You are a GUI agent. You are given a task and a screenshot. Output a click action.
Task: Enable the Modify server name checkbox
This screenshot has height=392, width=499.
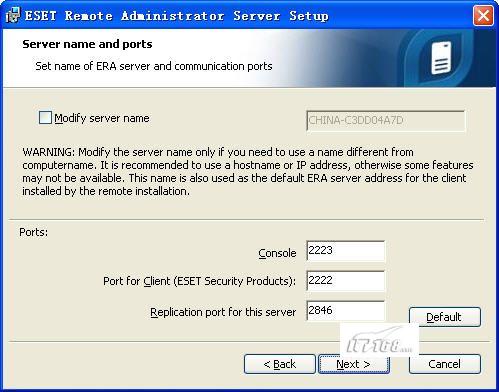45,118
